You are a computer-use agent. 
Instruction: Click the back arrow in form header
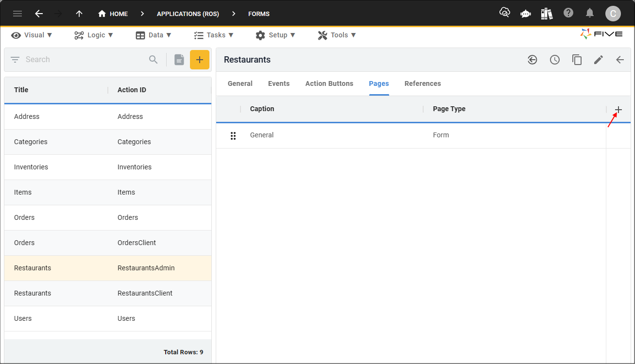620,60
